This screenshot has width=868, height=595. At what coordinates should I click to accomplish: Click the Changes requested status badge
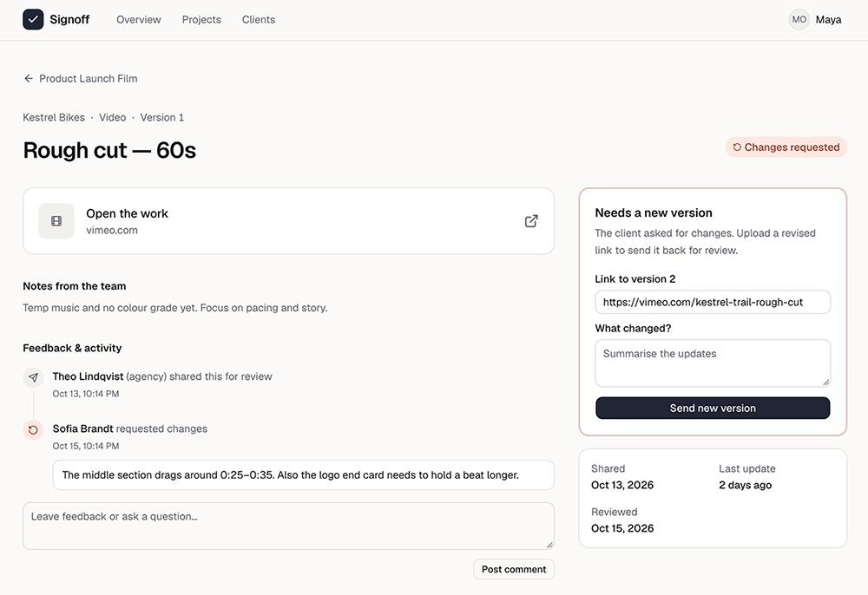pyautogui.click(x=786, y=147)
